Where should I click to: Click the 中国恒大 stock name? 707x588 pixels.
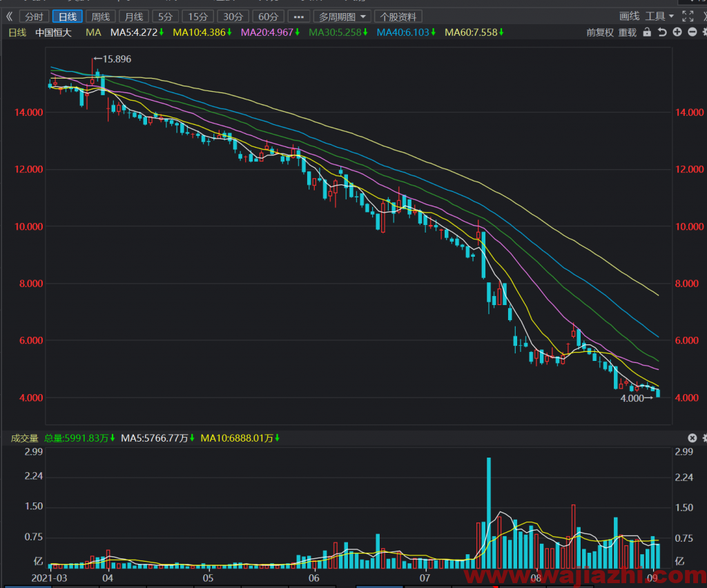tap(53, 32)
